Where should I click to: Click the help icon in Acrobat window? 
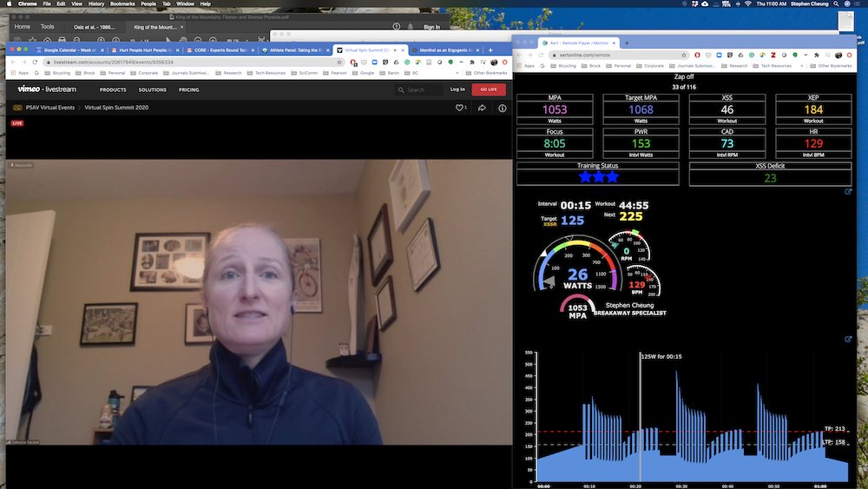[397, 26]
